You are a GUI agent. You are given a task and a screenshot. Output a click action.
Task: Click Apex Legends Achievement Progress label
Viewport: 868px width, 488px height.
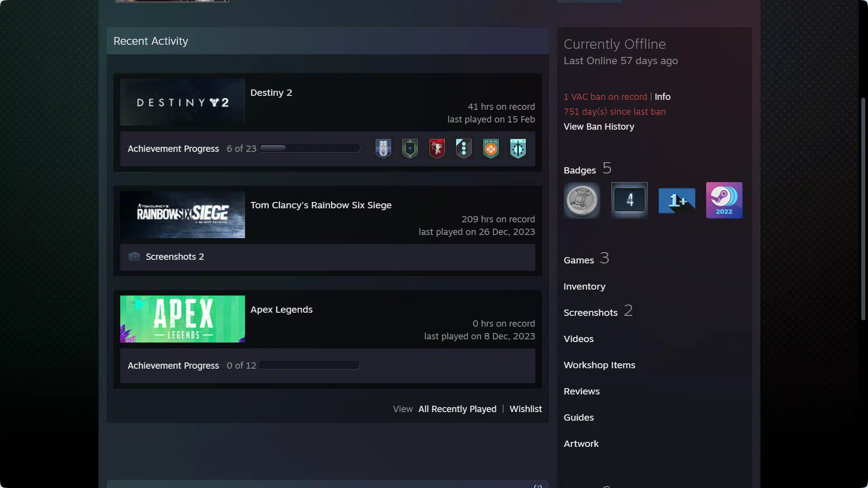pyautogui.click(x=173, y=366)
